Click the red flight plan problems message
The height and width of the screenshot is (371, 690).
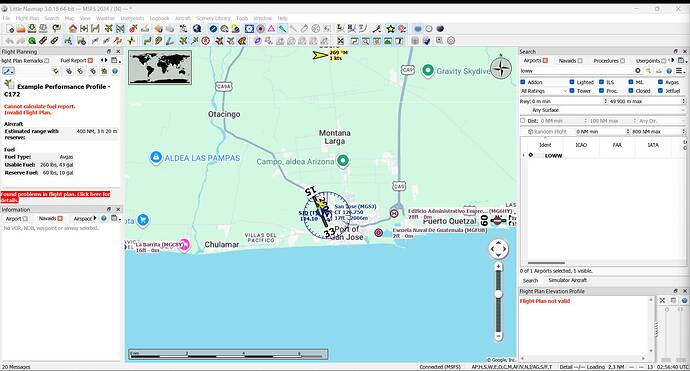(x=55, y=197)
